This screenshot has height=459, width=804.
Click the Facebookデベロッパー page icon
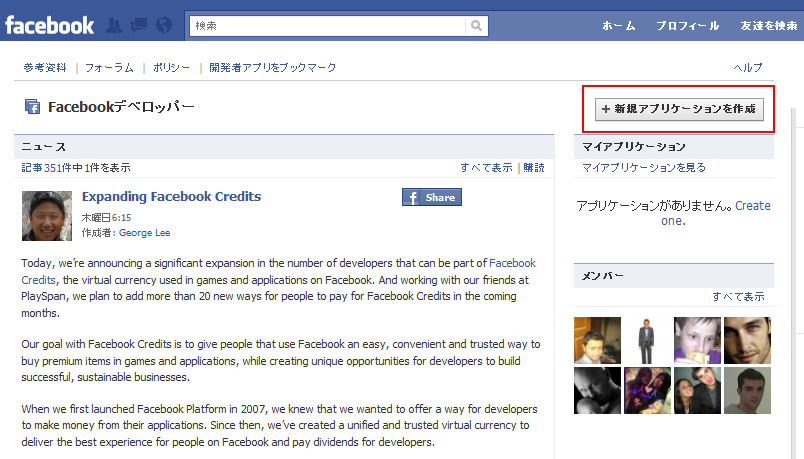[32, 107]
